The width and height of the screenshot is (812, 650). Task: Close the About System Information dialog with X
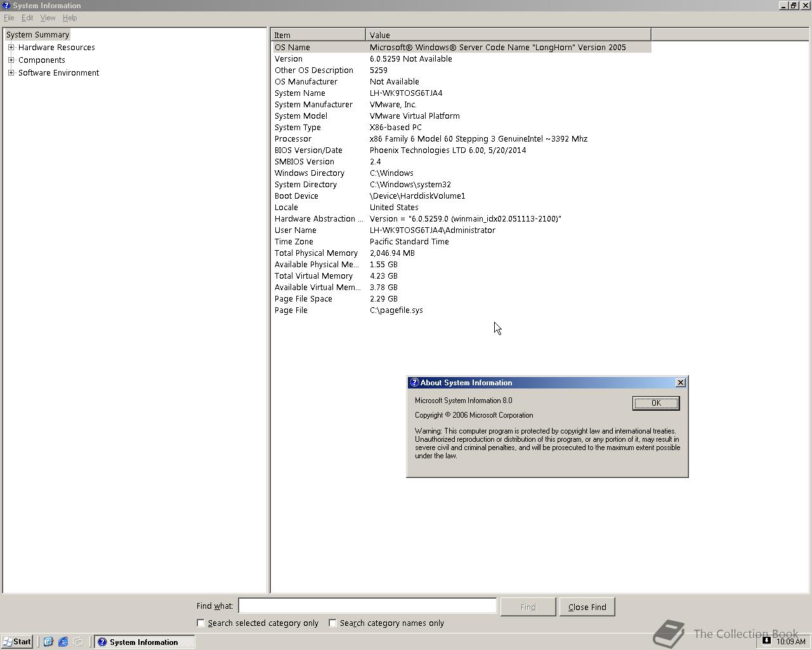coord(681,382)
